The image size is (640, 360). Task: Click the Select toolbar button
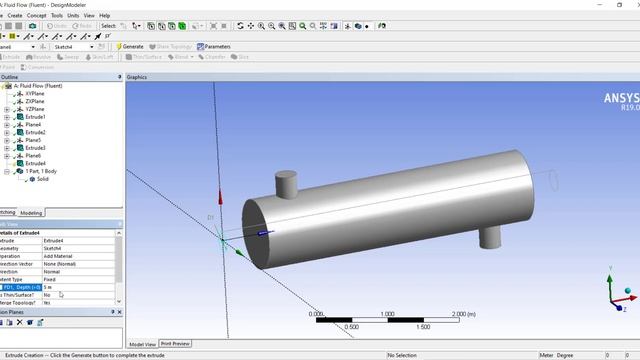point(108,26)
